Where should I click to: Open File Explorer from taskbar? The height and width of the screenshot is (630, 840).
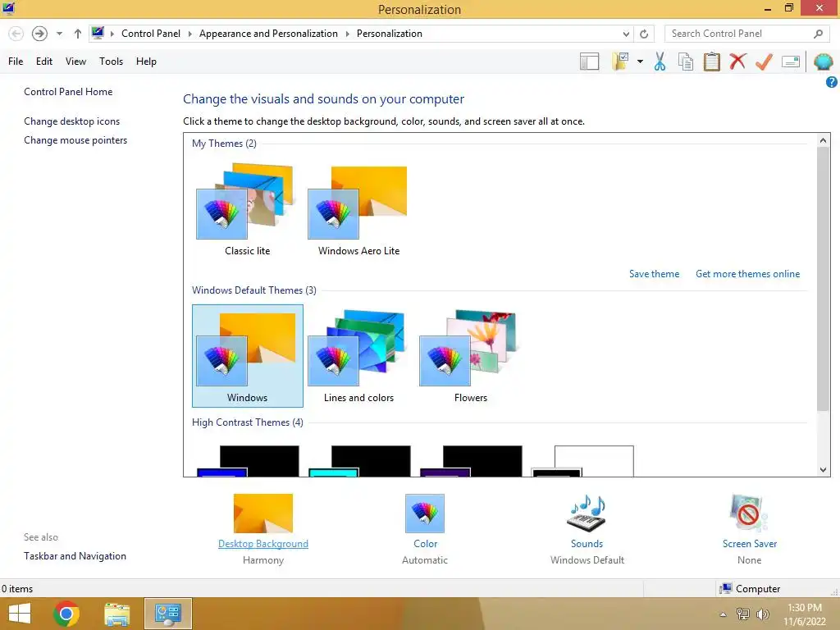point(117,614)
